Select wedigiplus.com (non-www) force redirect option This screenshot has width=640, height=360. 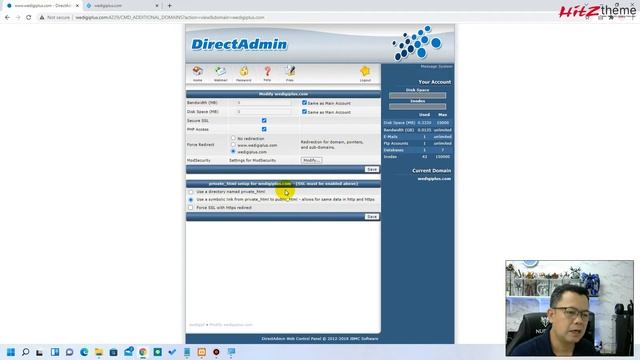click(x=233, y=151)
